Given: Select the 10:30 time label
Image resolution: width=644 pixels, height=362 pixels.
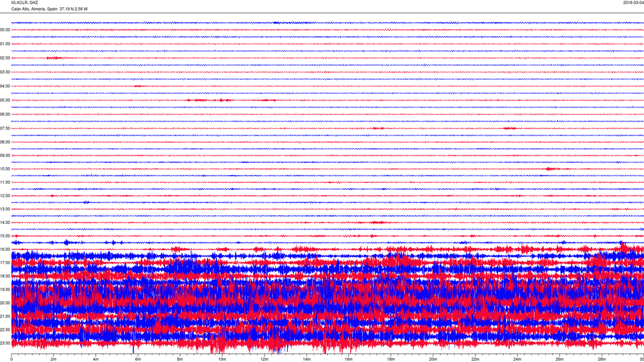Looking at the screenshot, I should tap(5, 169).
